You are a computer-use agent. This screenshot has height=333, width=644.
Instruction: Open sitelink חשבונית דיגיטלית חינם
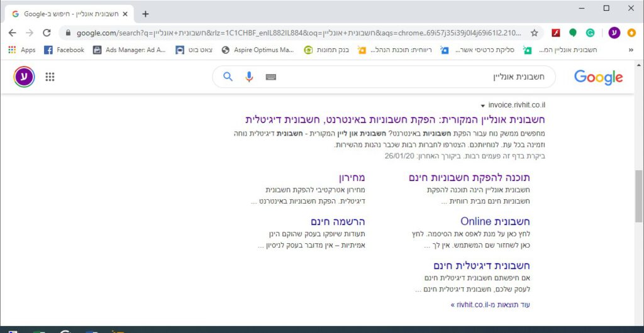[x=481, y=265]
